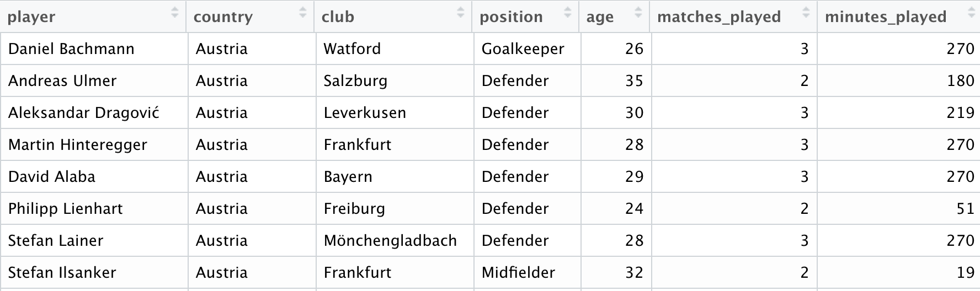Select the country column header label

click(x=223, y=17)
